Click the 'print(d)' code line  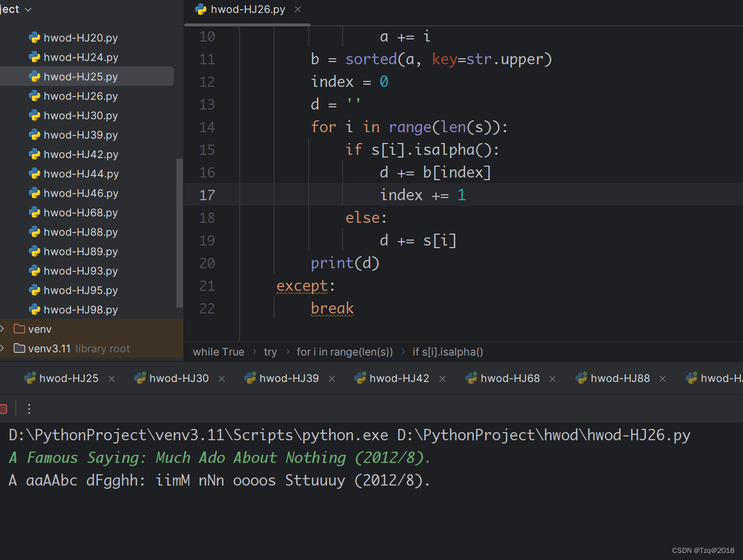point(345,263)
